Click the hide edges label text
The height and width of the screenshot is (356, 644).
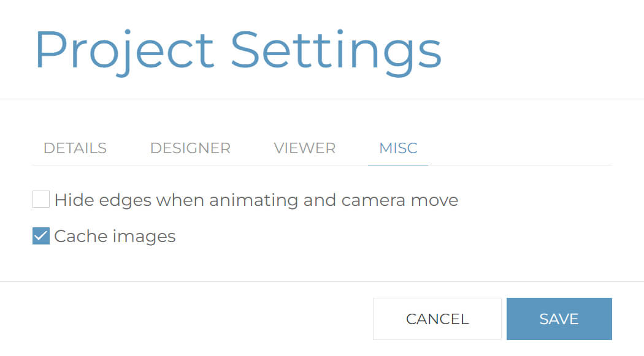pos(256,199)
